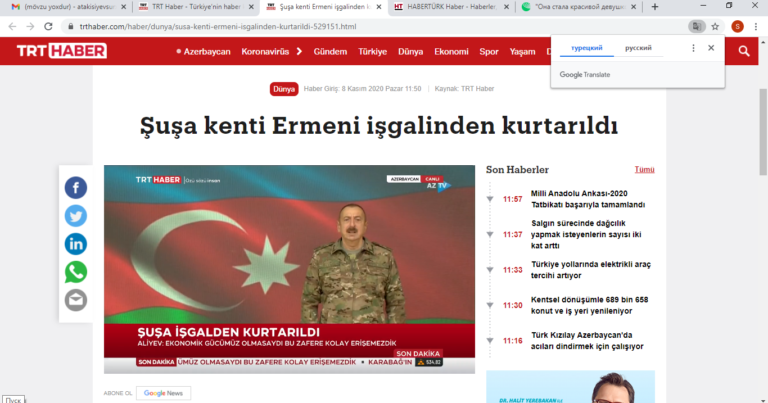Share article on Facebook

point(75,188)
